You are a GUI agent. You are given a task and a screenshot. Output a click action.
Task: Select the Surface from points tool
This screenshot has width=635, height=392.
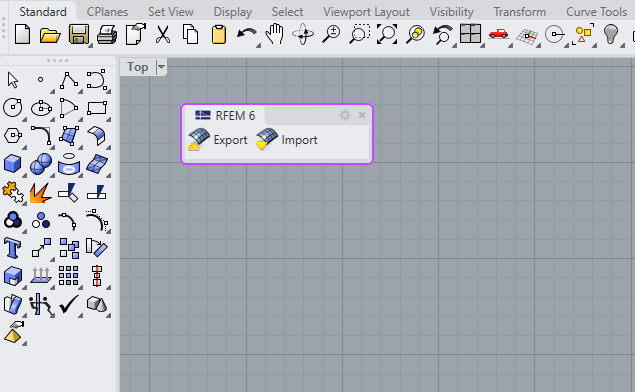tap(69, 136)
